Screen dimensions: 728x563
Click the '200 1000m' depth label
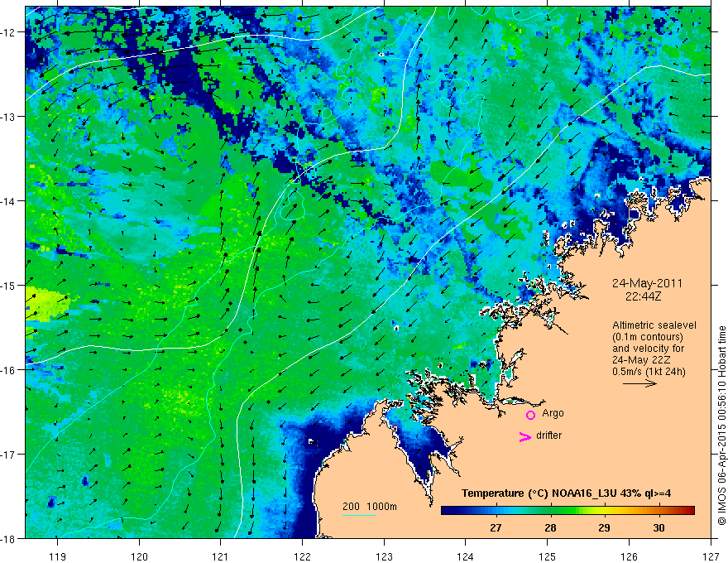(x=370, y=507)
